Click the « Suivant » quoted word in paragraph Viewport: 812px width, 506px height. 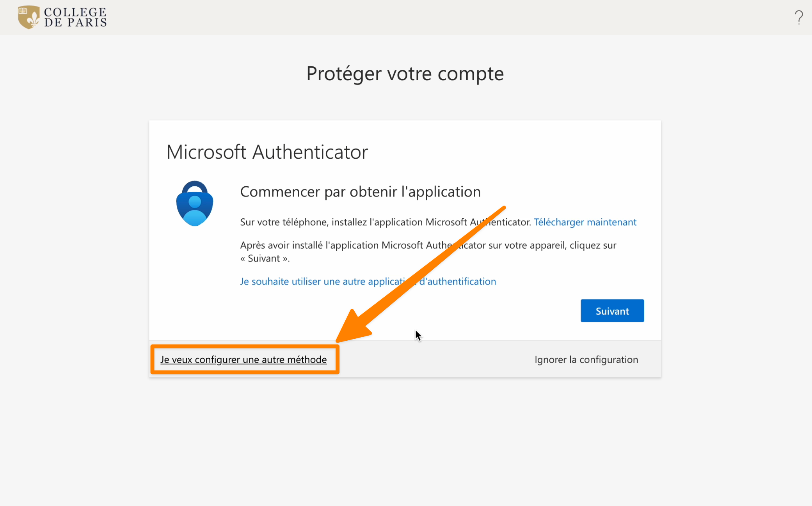[x=265, y=258]
